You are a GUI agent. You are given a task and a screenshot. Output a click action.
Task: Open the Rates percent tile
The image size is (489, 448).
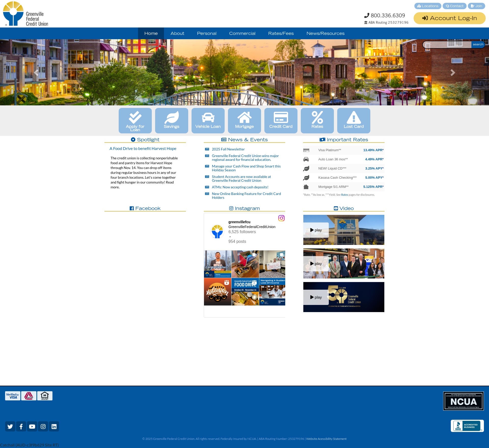point(317,120)
